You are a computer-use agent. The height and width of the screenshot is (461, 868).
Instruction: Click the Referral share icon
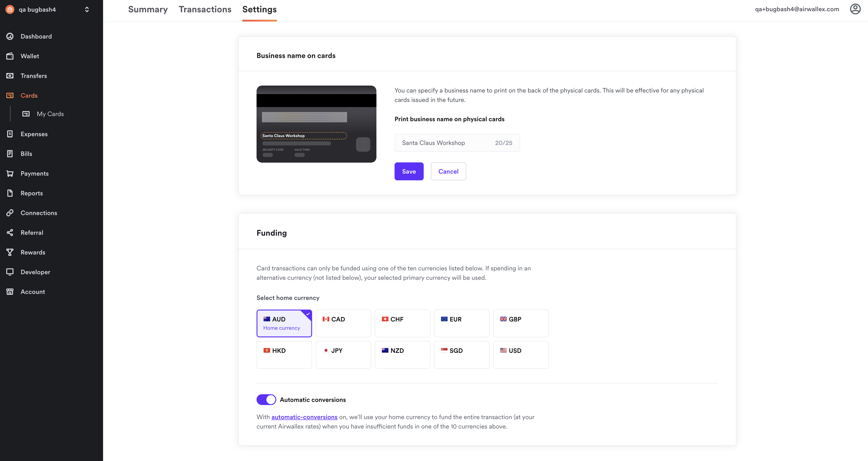coord(10,233)
